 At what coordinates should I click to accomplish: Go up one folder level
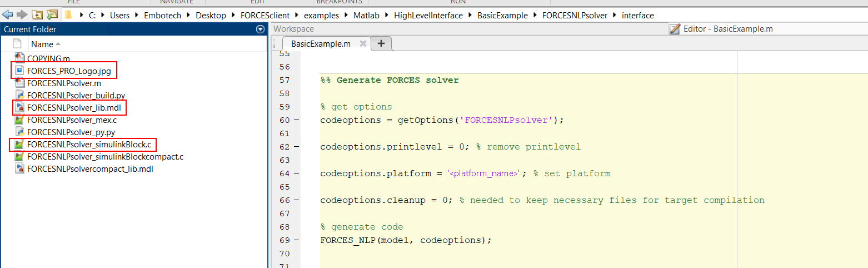tap(37, 15)
